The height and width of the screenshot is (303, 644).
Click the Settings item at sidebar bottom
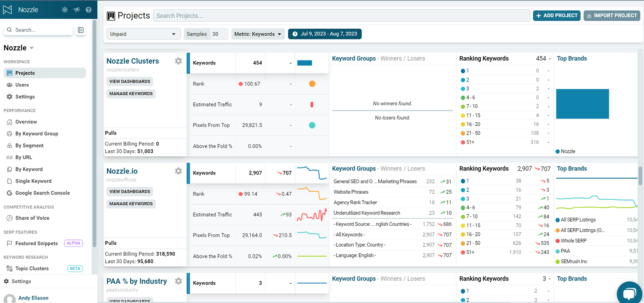click(21, 281)
